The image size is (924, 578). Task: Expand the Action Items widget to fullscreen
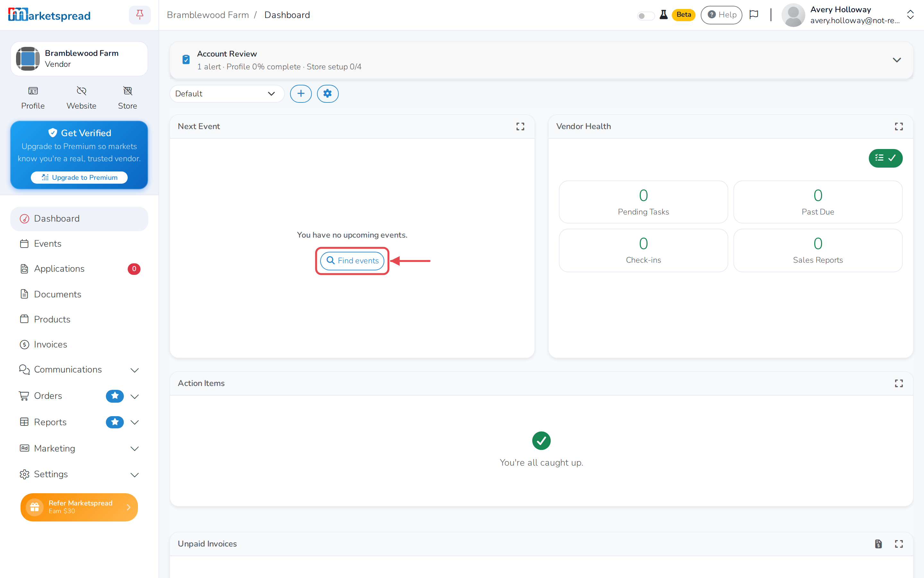tap(899, 383)
